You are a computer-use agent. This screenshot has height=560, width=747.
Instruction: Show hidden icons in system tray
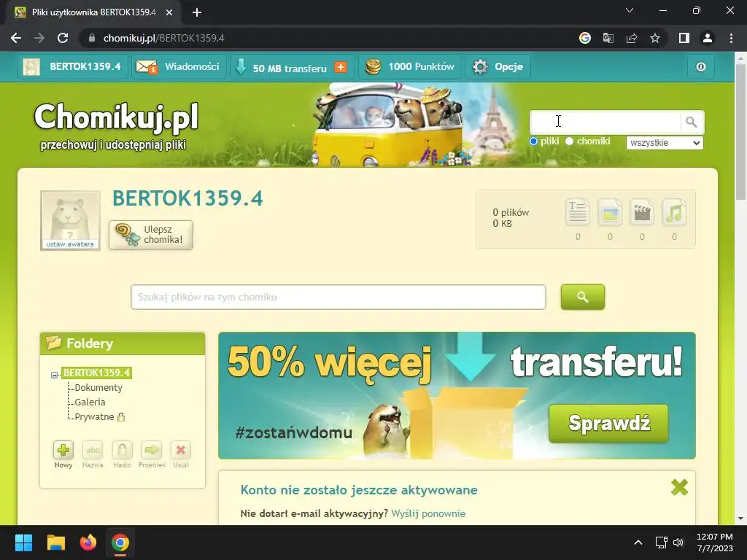(638, 542)
